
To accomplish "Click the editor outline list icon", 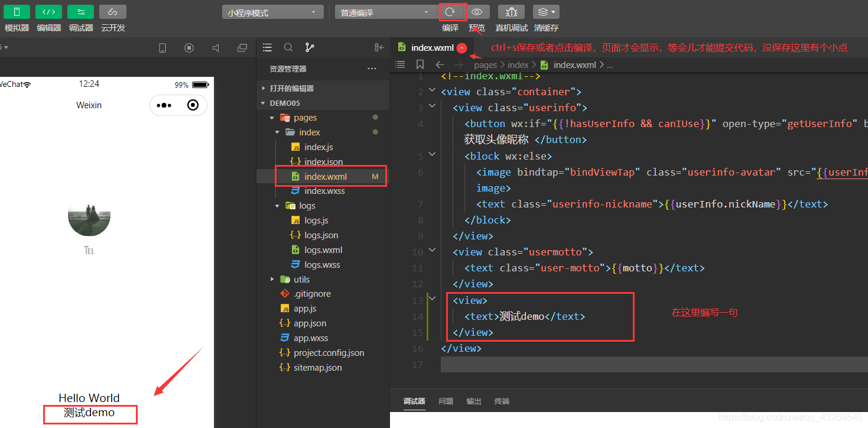I will pyautogui.click(x=400, y=65).
